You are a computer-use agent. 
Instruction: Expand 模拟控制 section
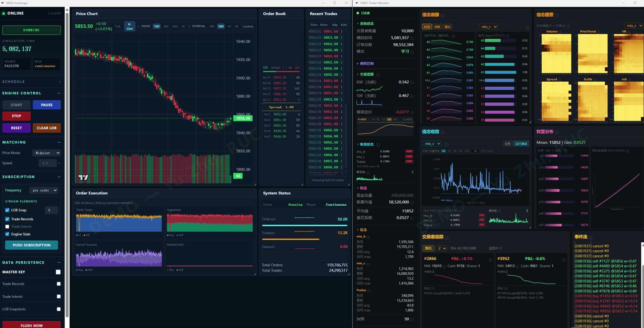[365, 63]
